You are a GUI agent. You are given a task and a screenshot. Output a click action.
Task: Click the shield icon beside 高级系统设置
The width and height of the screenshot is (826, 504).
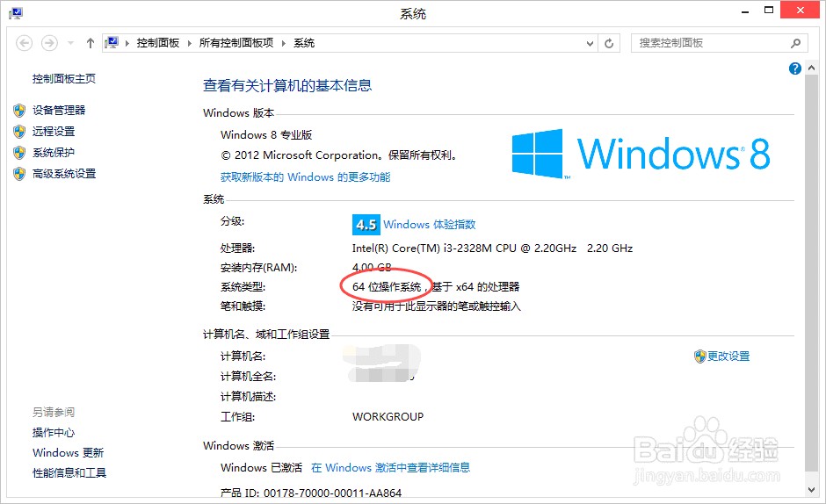(19, 174)
